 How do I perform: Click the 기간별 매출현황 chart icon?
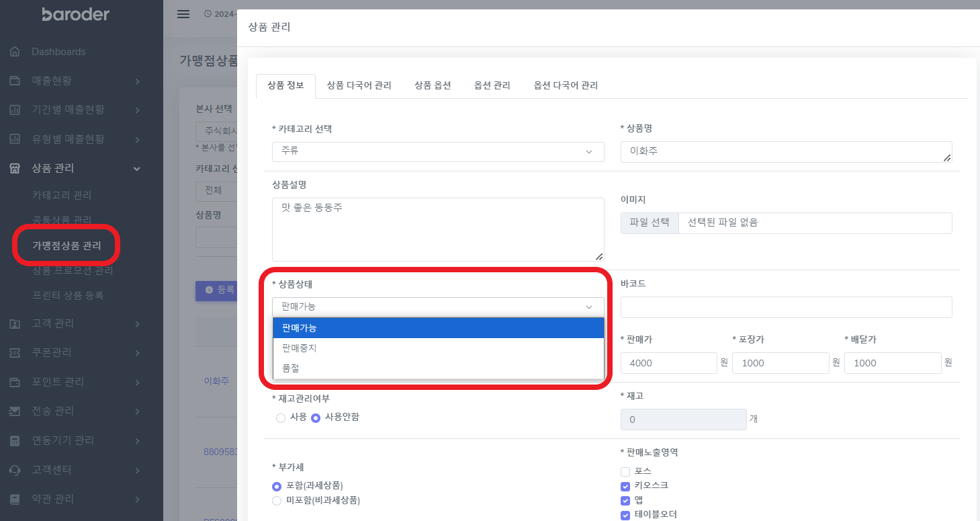[15, 110]
